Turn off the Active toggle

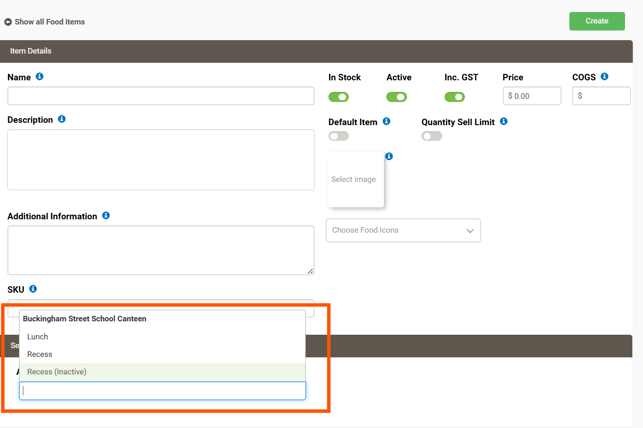click(x=397, y=97)
